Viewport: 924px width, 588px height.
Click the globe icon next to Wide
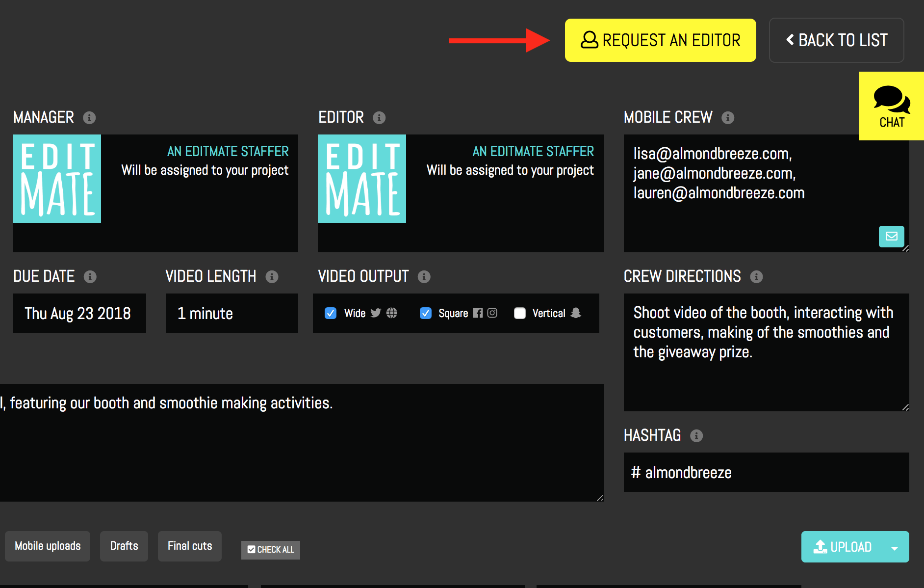point(391,313)
